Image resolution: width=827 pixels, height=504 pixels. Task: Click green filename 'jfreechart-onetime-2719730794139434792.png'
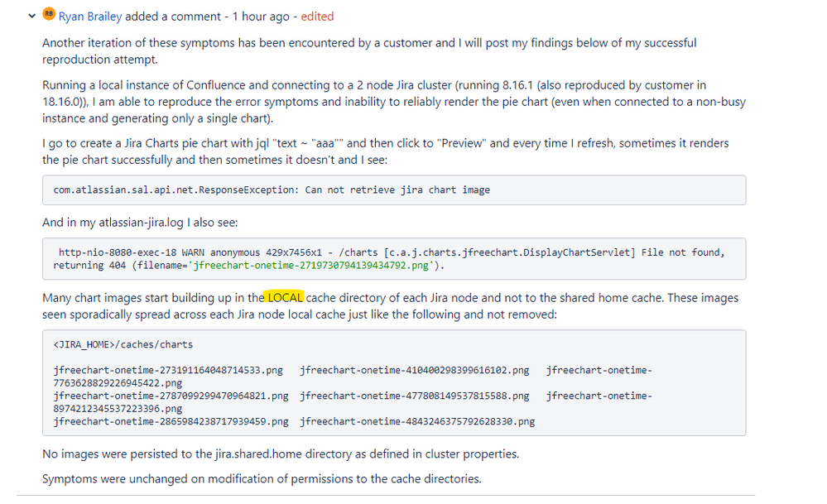(x=313, y=265)
